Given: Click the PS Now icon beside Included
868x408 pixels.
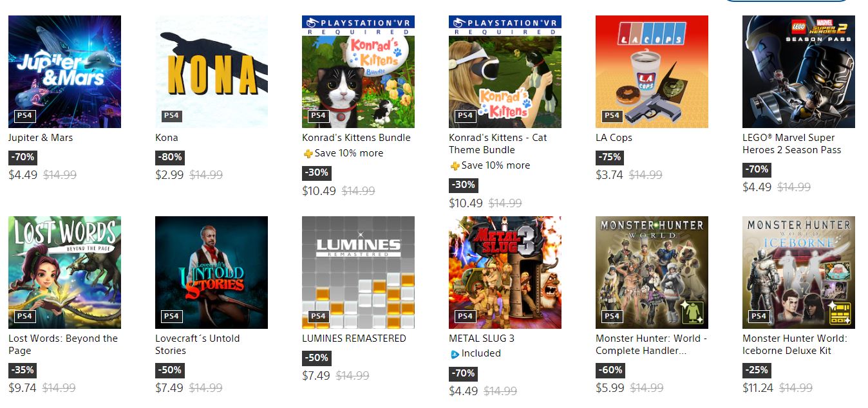Looking at the screenshot, I should point(455,354).
